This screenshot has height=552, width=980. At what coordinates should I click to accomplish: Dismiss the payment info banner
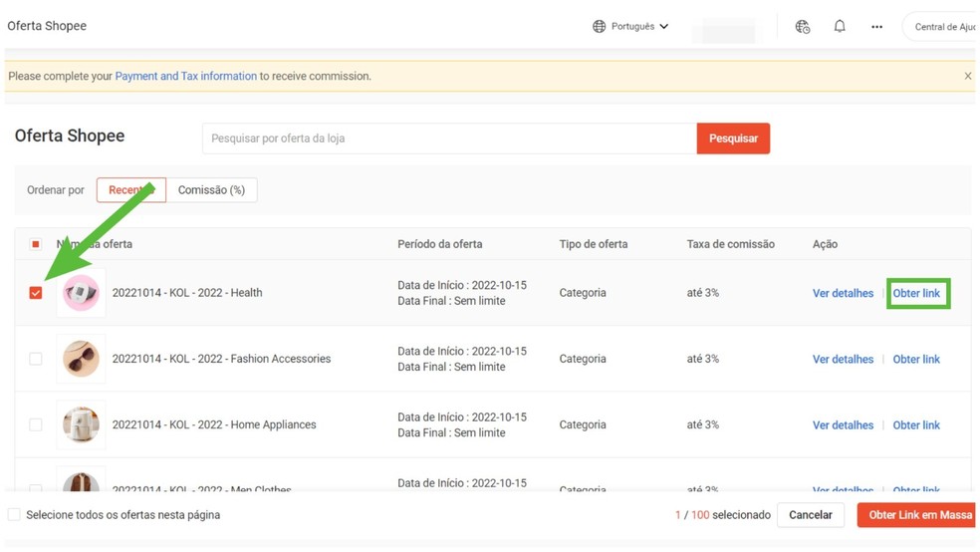(x=967, y=76)
